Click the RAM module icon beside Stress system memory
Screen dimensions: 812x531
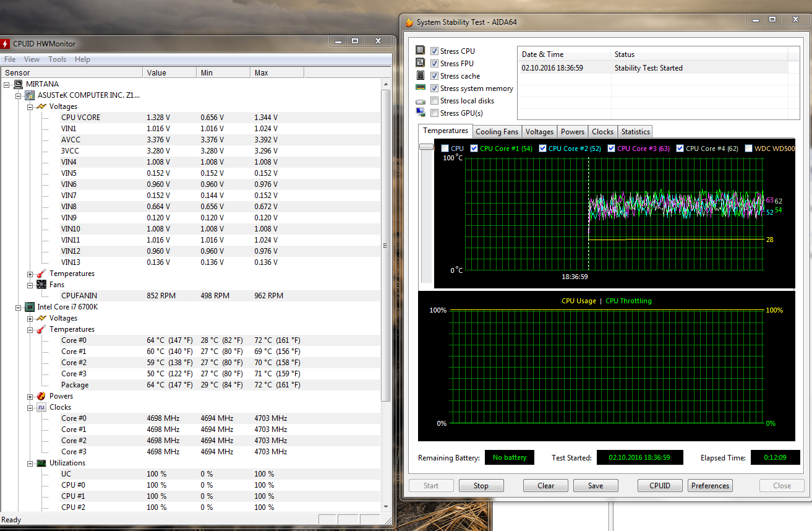[x=421, y=88]
